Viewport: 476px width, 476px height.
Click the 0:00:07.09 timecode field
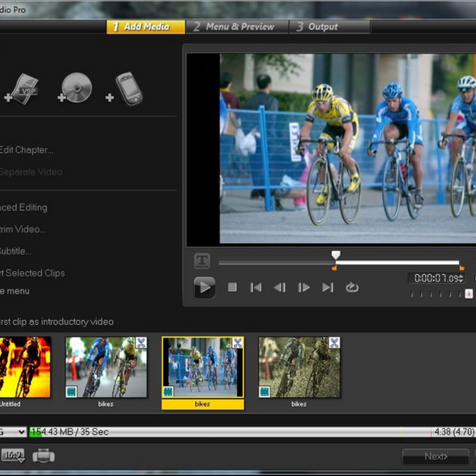point(436,278)
